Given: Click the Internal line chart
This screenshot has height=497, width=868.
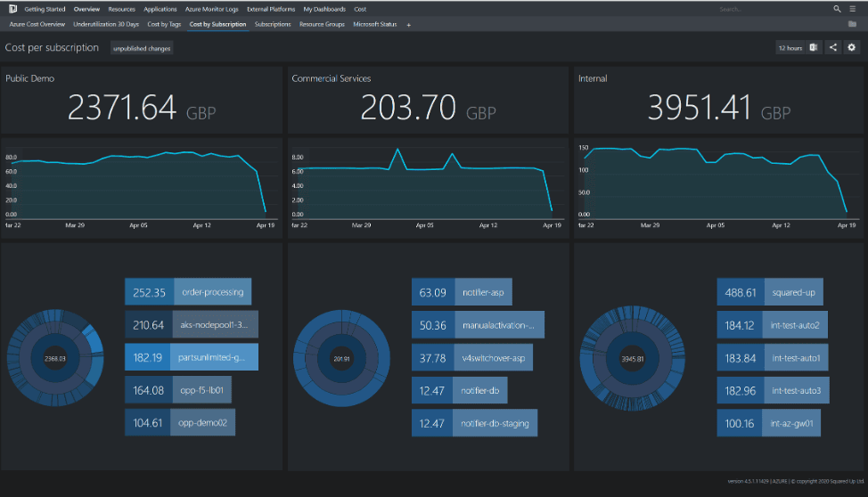Looking at the screenshot, I should click(x=718, y=188).
